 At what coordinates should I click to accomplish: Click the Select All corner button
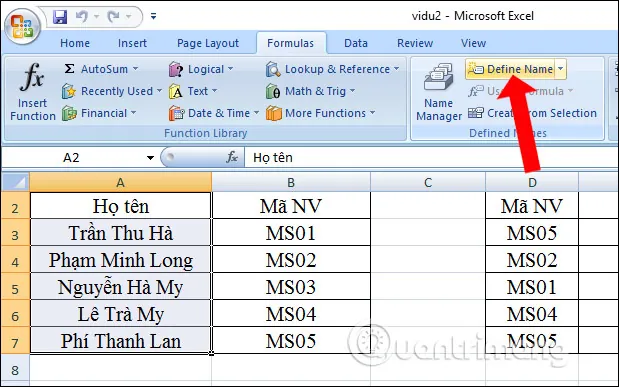15,182
